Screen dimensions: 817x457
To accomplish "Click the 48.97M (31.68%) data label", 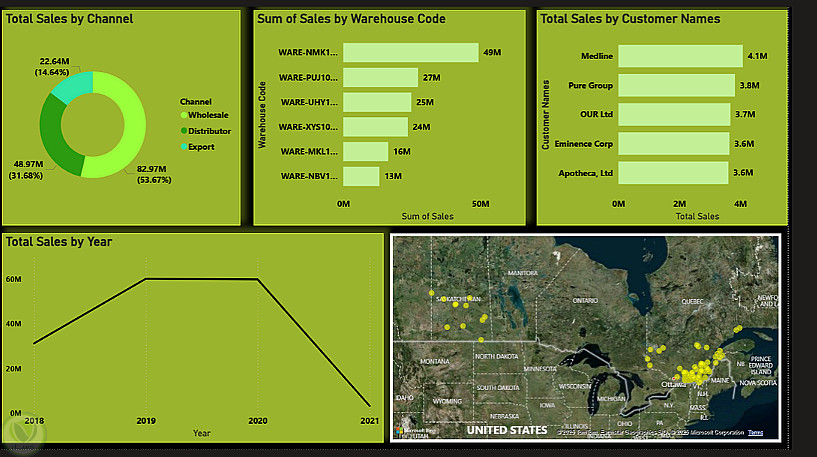I will (x=26, y=170).
